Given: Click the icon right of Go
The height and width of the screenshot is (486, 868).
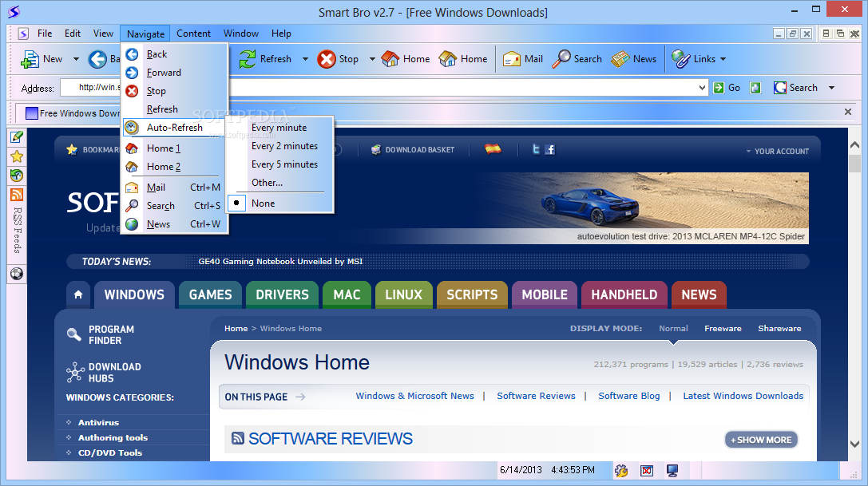Looking at the screenshot, I should coord(755,88).
